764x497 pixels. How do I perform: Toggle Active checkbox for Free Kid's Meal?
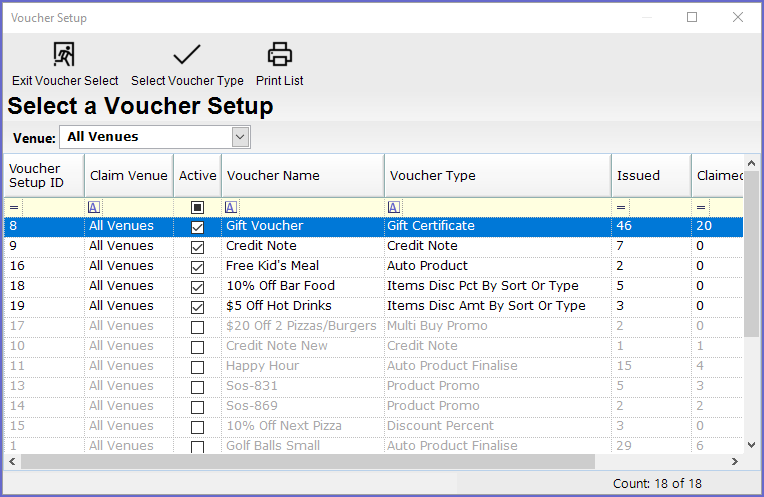click(197, 267)
